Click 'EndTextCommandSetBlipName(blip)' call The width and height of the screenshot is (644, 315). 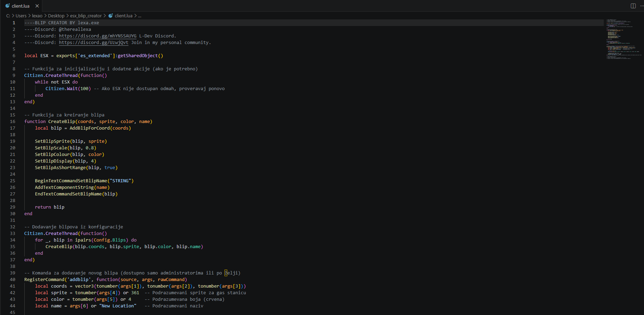76,194
